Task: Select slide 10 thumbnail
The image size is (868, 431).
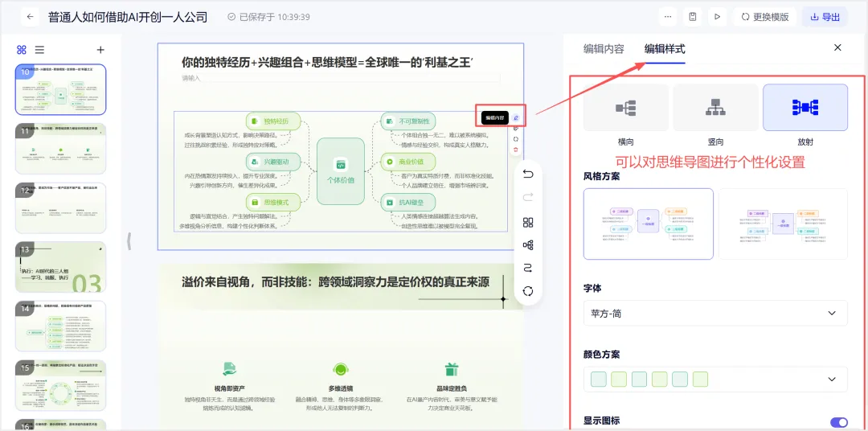Action: tap(60, 89)
